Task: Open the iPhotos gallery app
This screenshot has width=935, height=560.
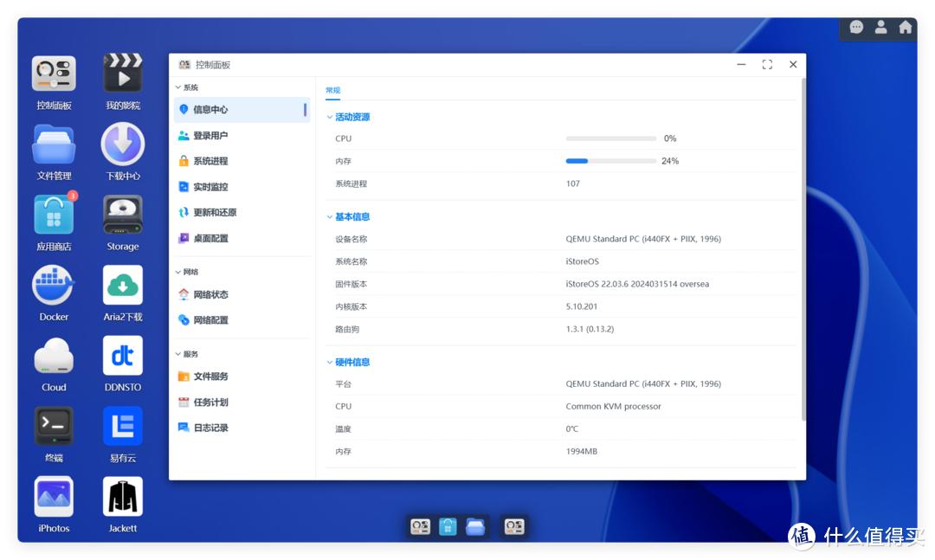Action: click(x=52, y=498)
